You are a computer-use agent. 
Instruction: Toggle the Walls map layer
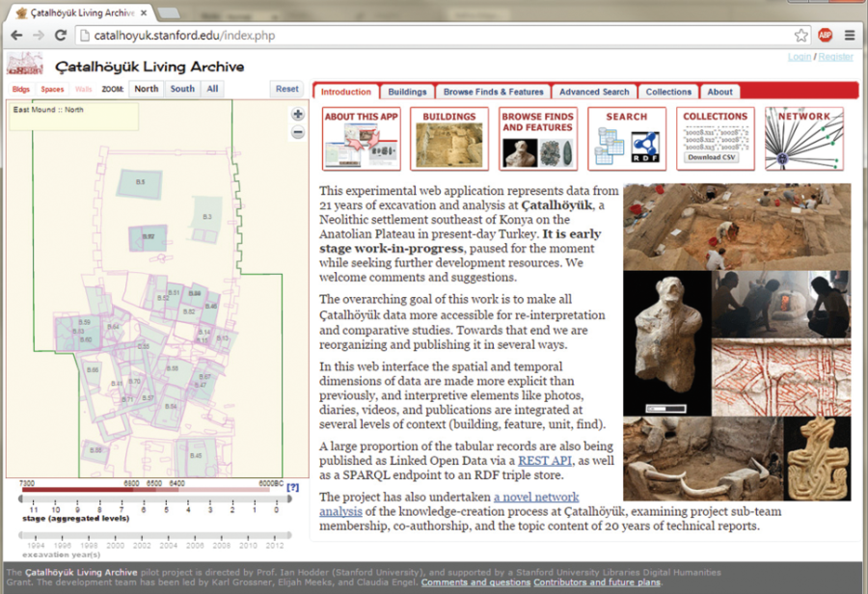84,90
